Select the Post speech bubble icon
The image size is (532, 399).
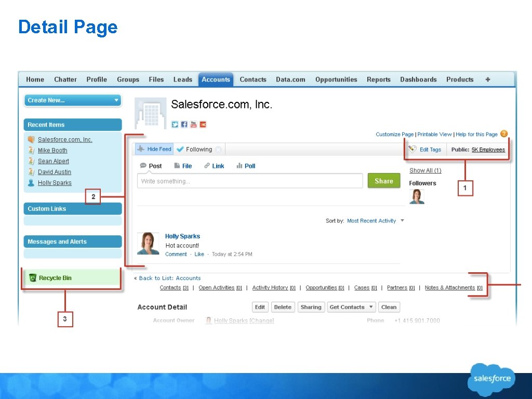(143, 166)
